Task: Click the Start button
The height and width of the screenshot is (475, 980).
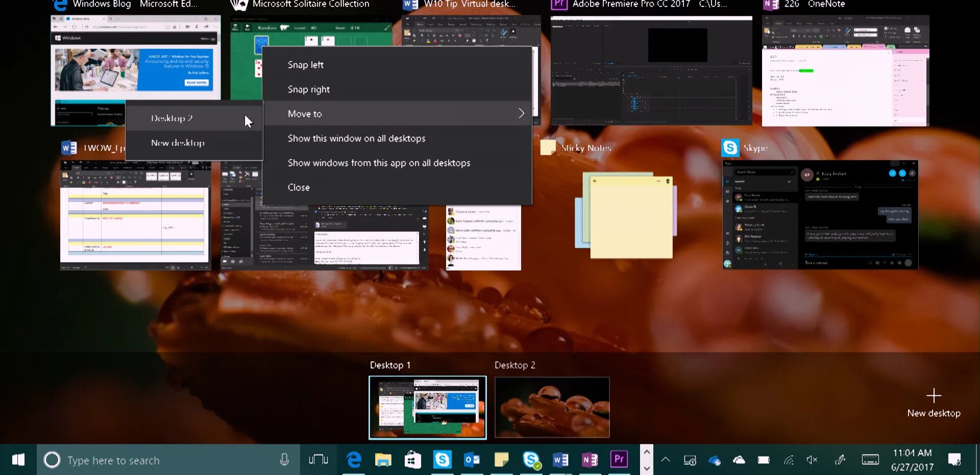Action: (18, 460)
